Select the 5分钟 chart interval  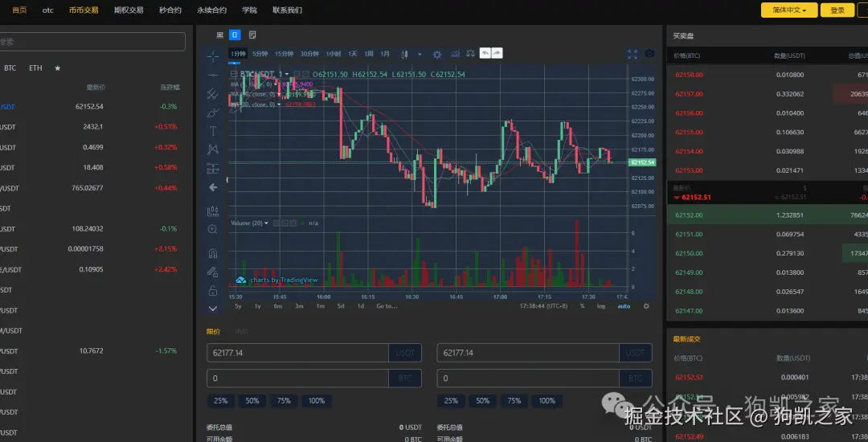pyautogui.click(x=260, y=54)
